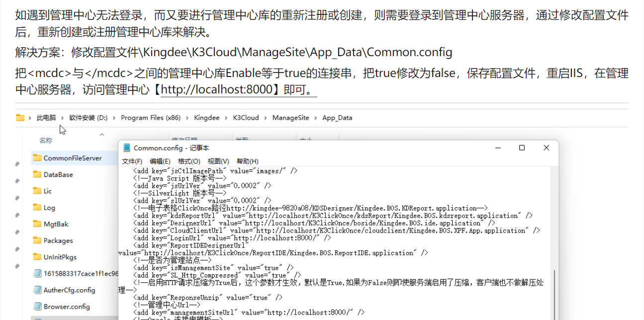Click the ResponseUnzip line in Notepad
This screenshot has height=320, width=644.
pyautogui.click(x=208, y=298)
